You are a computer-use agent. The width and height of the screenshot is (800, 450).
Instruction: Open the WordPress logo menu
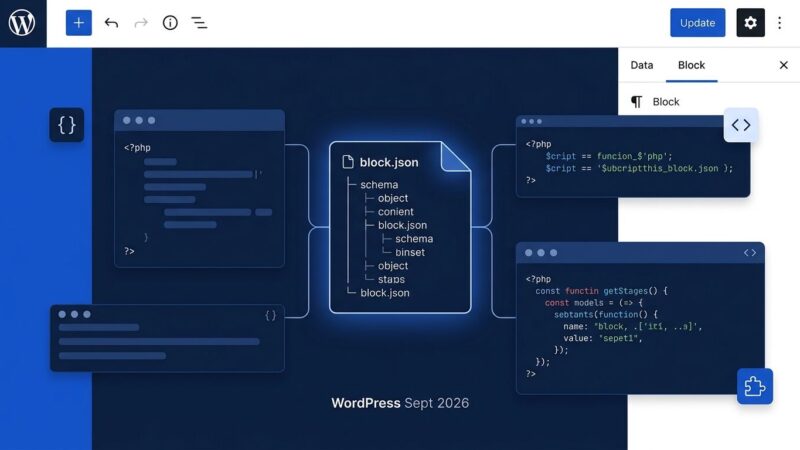(x=22, y=23)
